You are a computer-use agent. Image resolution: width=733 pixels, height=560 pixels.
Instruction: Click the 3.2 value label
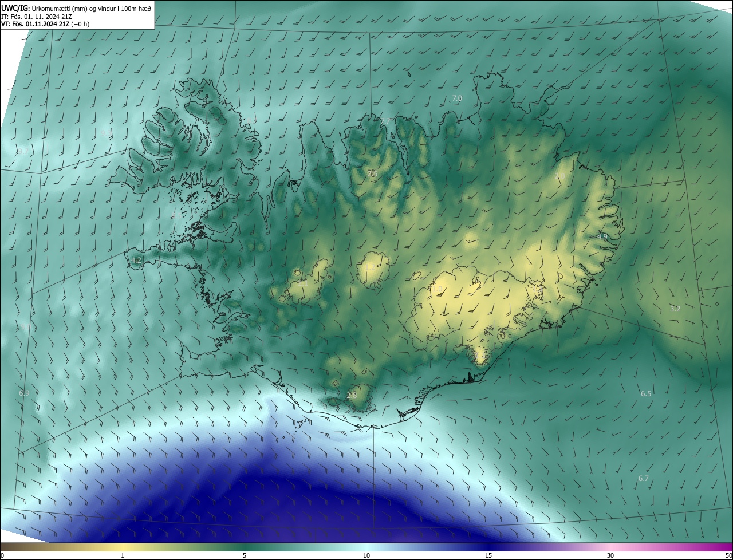point(675,309)
